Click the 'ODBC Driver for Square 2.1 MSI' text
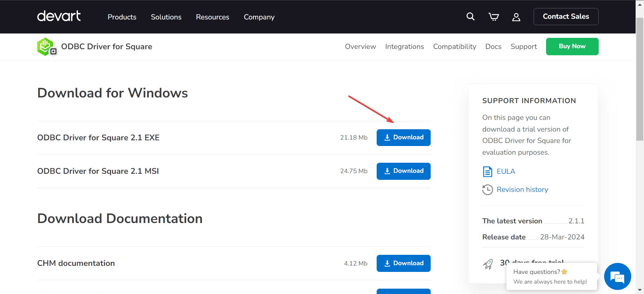644x294 pixels. point(98,171)
